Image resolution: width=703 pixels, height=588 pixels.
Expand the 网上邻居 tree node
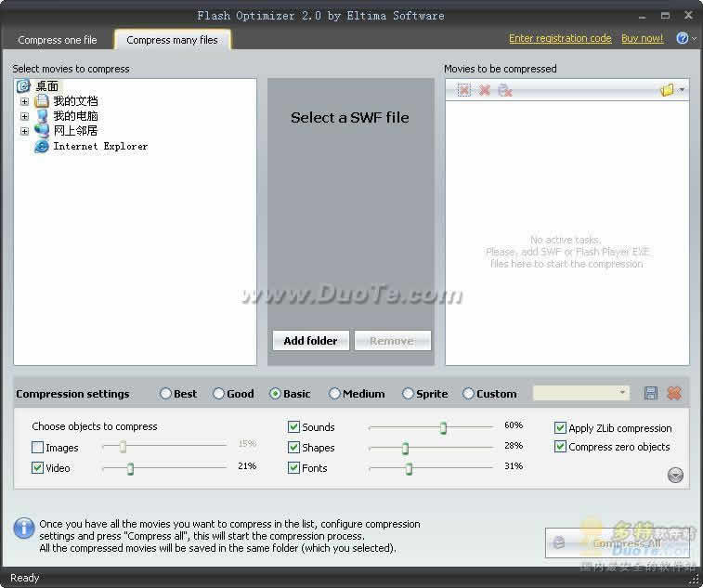[x=24, y=131]
